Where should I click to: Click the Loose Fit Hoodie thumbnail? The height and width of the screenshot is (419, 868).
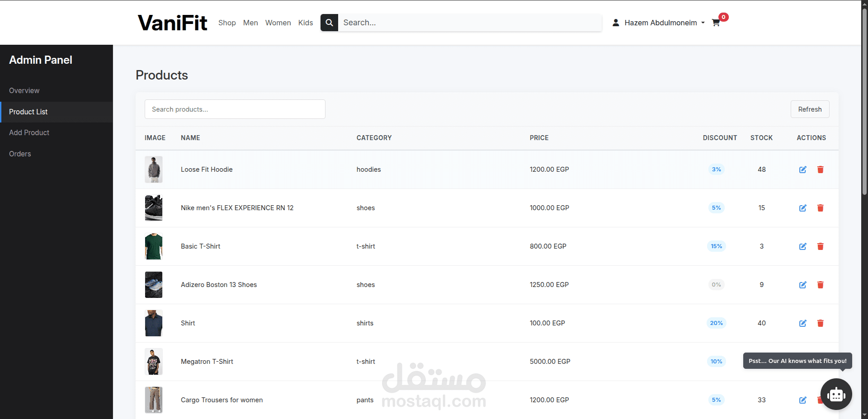coord(154,169)
